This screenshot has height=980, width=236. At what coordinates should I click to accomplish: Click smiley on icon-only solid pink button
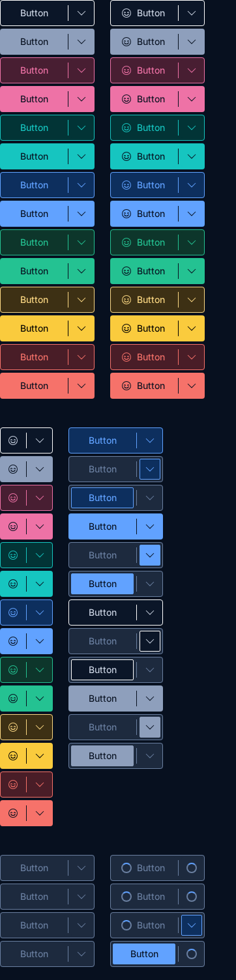point(13,526)
